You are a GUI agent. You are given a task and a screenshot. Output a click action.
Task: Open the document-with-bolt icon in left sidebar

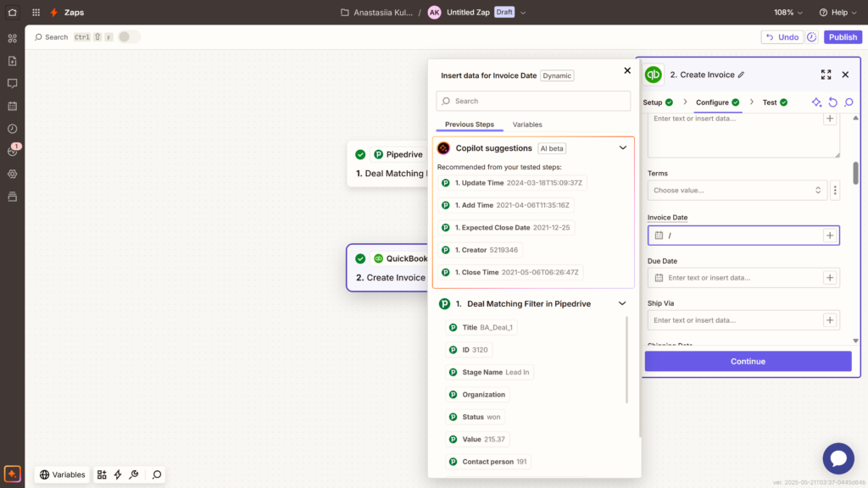[x=12, y=61]
